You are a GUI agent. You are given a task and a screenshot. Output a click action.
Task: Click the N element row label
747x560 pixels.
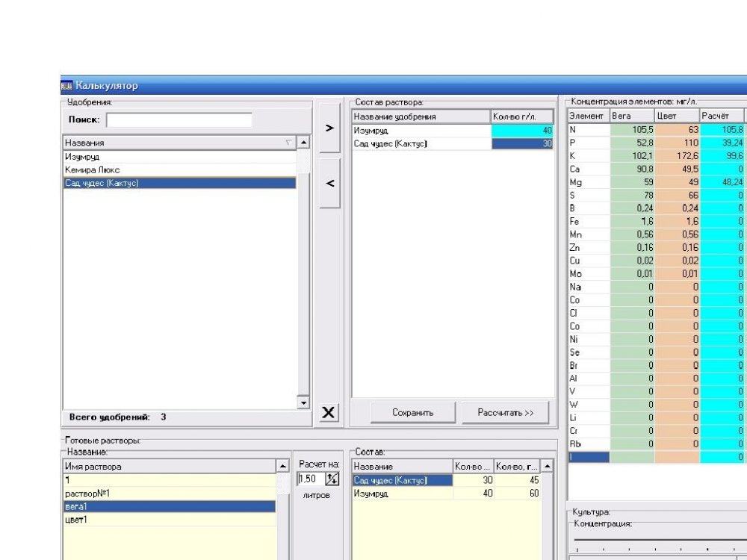(589, 129)
